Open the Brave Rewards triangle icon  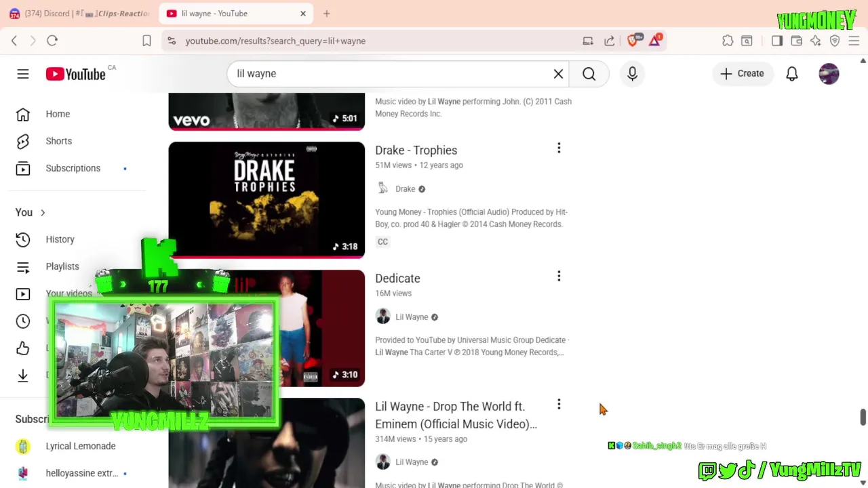(x=655, y=41)
